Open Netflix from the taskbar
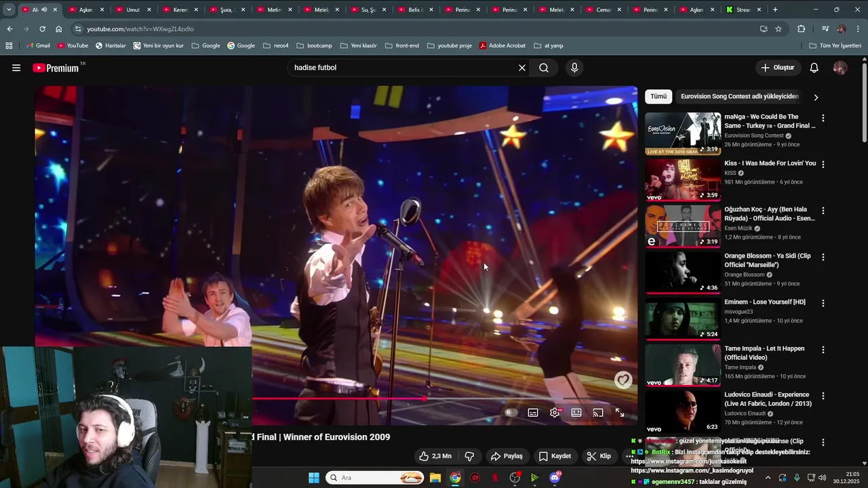This screenshot has width=868, height=488. click(495, 478)
